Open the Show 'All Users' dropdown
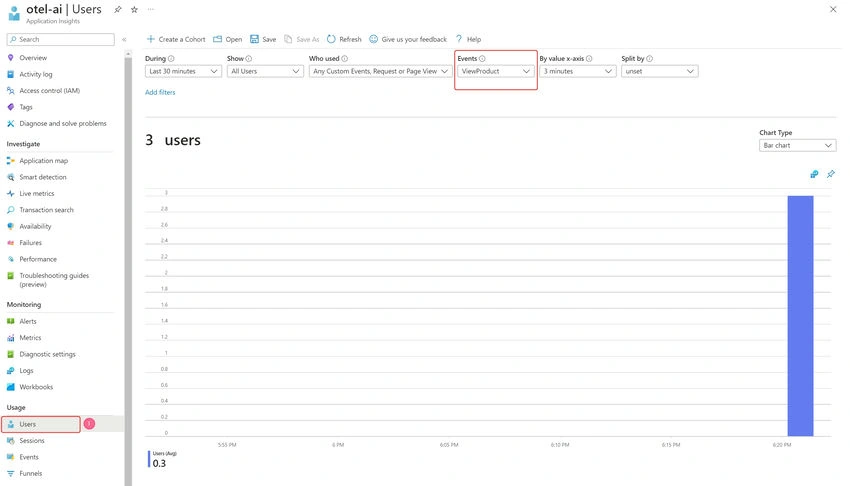This screenshot has width=850, height=486. pos(265,72)
